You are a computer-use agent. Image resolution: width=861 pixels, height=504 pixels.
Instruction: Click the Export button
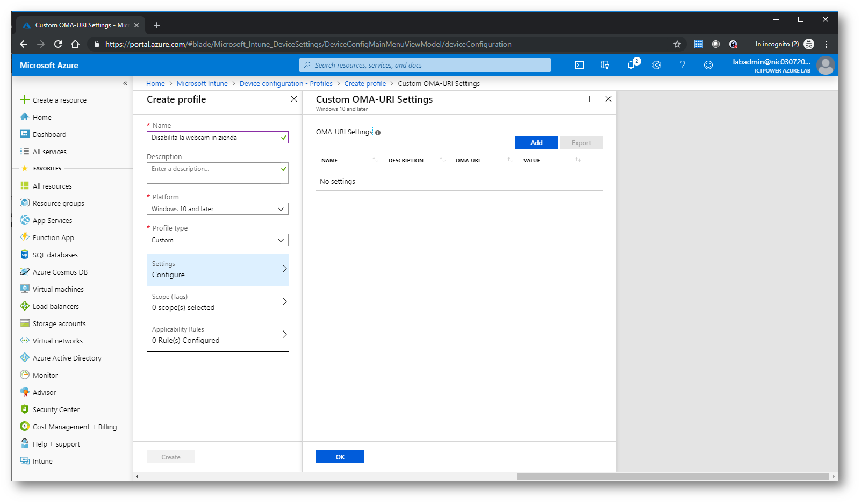(582, 142)
